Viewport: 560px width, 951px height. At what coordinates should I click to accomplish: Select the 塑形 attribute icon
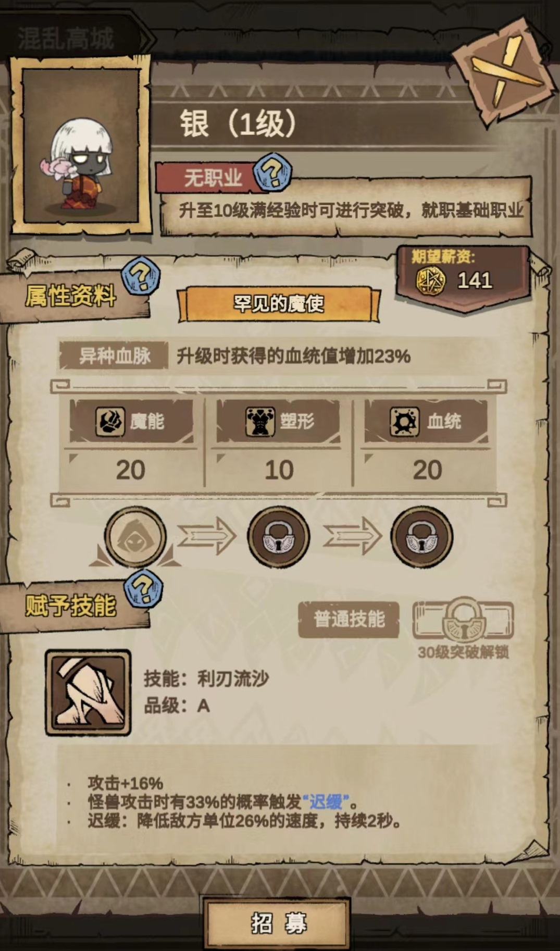[x=260, y=422]
